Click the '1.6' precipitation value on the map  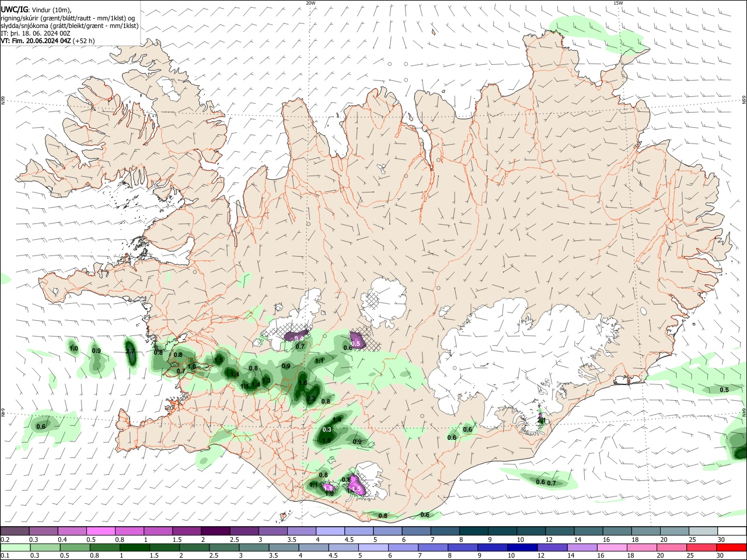click(x=303, y=383)
